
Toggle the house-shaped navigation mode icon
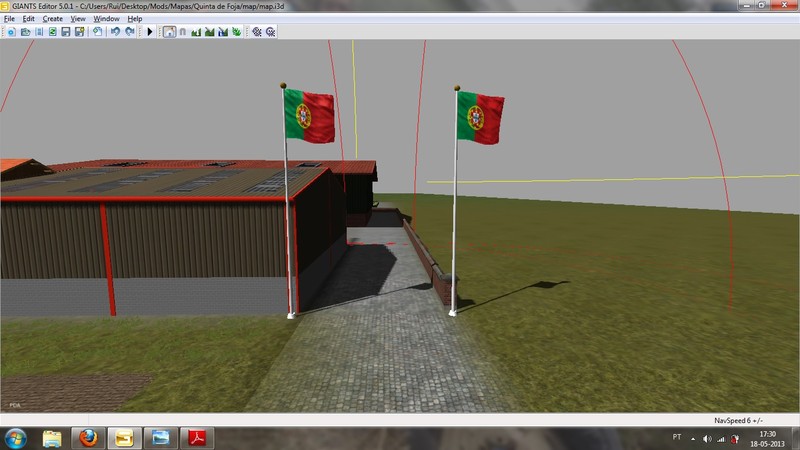[x=169, y=32]
